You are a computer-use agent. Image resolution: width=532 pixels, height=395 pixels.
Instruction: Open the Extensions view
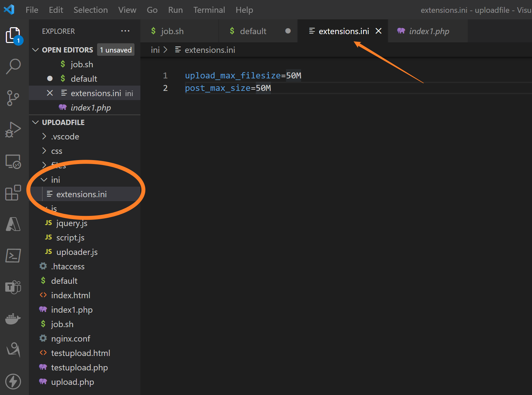click(13, 193)
